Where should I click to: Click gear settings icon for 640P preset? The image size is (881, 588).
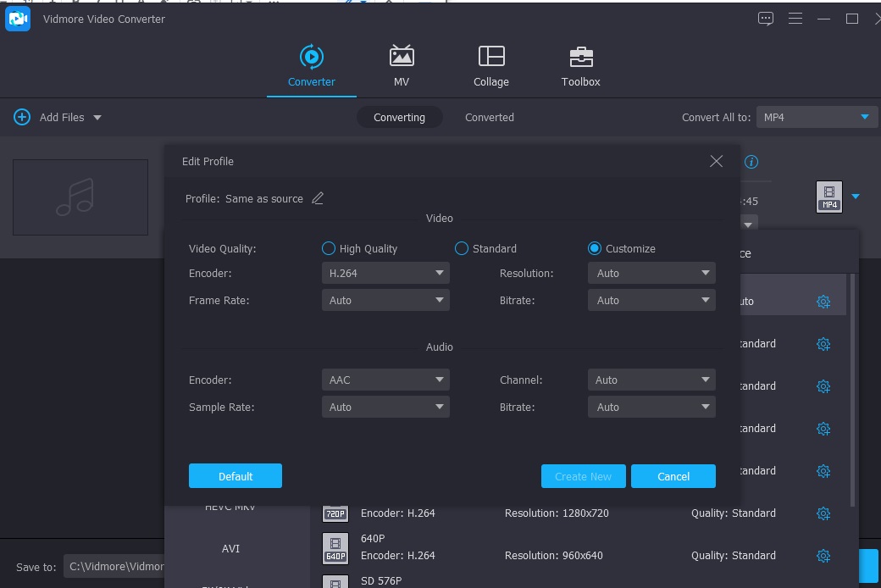point(823,556)
